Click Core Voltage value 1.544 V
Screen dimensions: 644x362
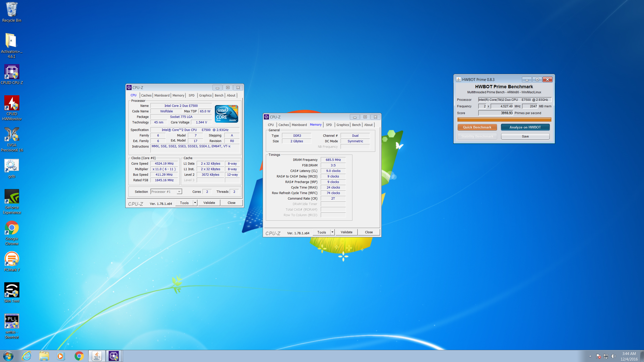coord(201,122)
